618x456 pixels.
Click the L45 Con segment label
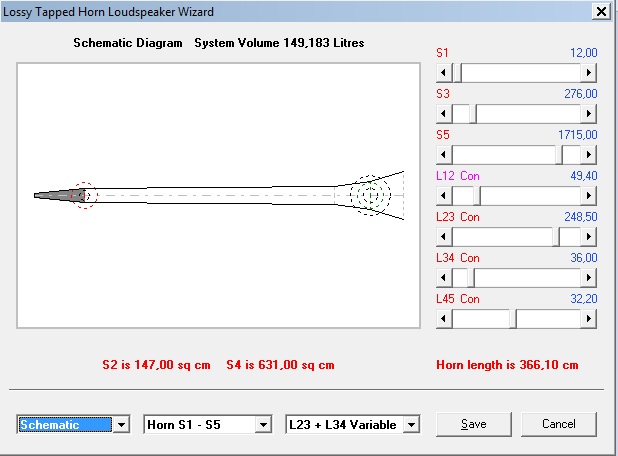tap(458, 299)
